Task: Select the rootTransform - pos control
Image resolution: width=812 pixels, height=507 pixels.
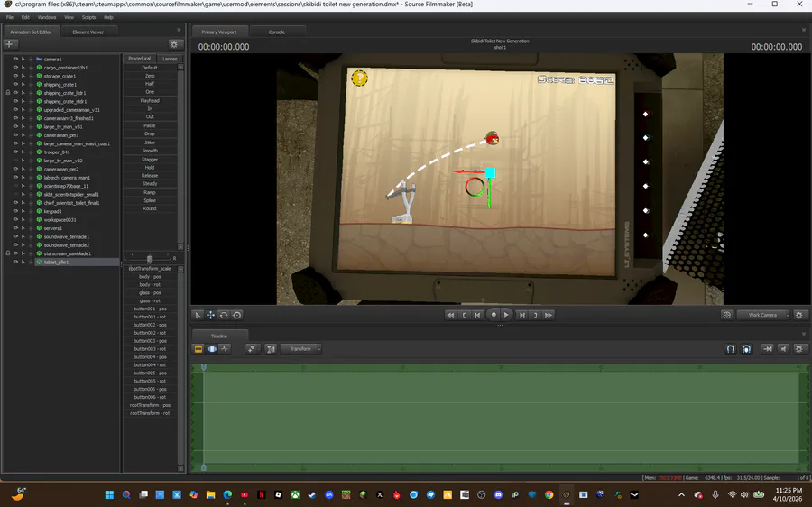Action: [150, 405]
